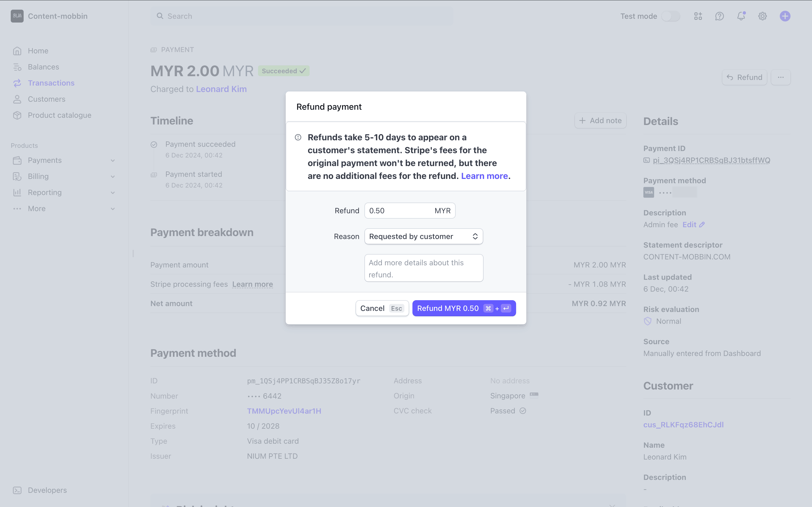Click the help question mark icon
The image size is (812, 507).
coord(719,16)
